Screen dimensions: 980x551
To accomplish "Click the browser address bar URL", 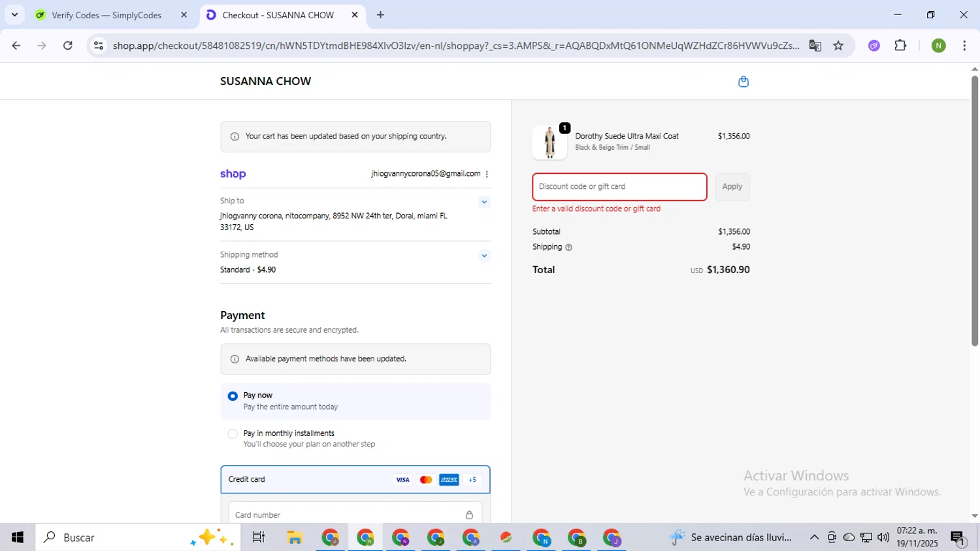I will tap(455, 46).
